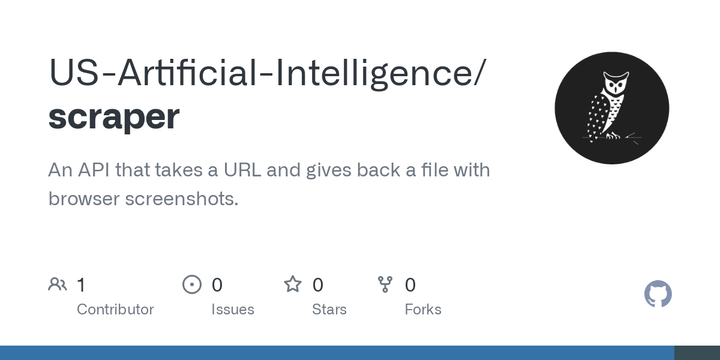The width and height of the screenshot is (720, 360).
Task: Click the issues circle-dot icon
Action: pyautogui.click(x=192, y=284)
